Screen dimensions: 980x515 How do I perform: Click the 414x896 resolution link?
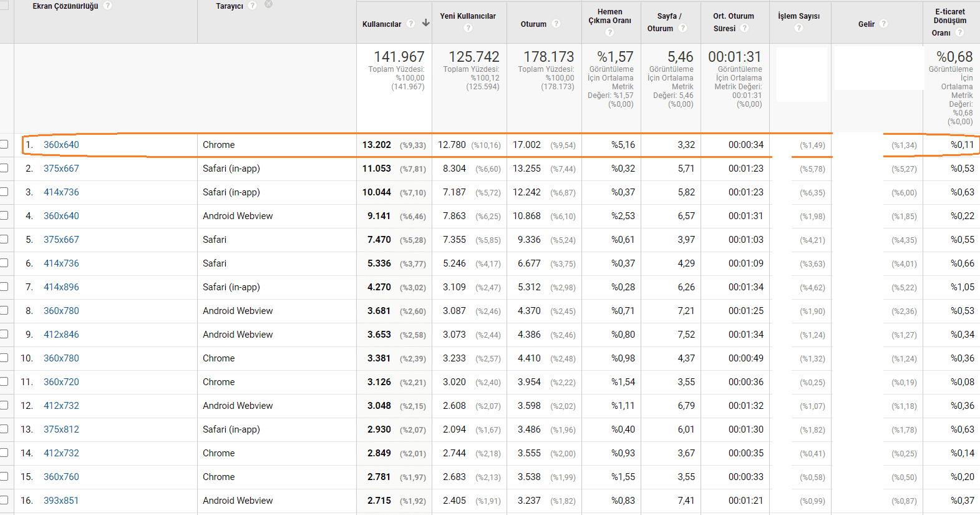[x=61, y=287]
